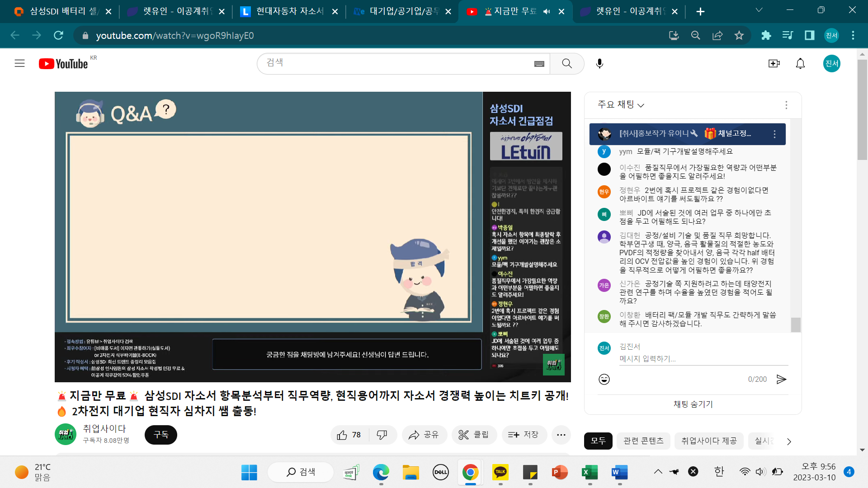This screenshot has width=868, height=488.
Task: Open Chrome media control icon
Action: (788, 35)
